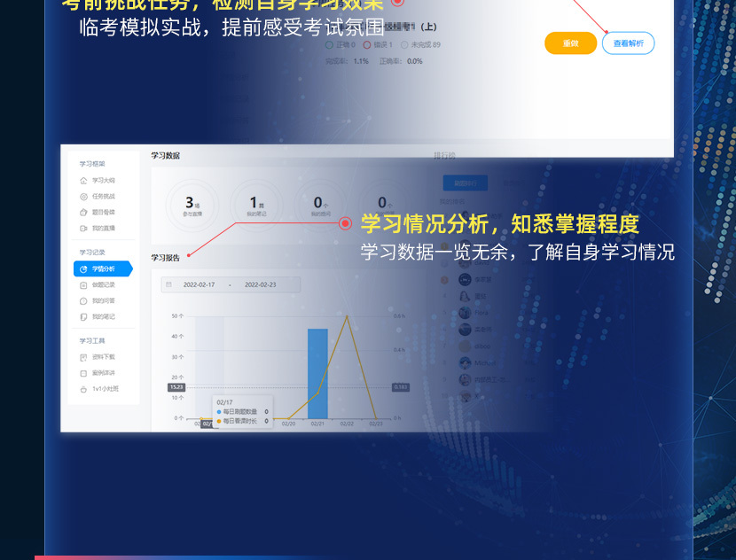
Task: Click the 50 个 y-axis label
Action: click(x=177, y=316)
